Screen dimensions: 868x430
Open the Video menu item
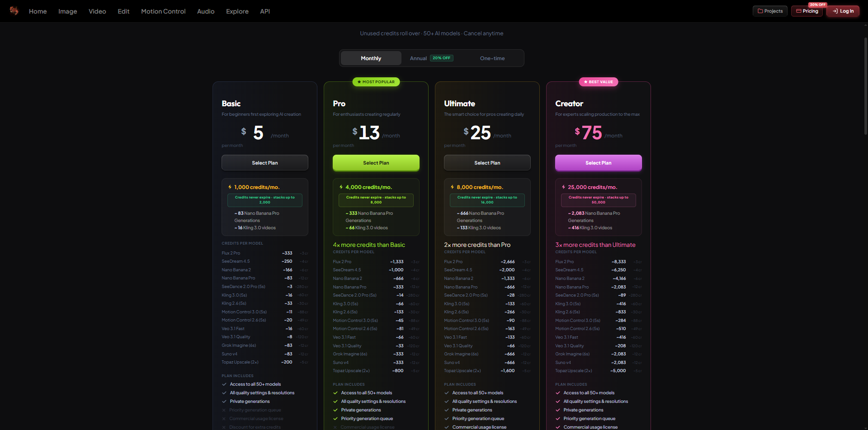97,11
